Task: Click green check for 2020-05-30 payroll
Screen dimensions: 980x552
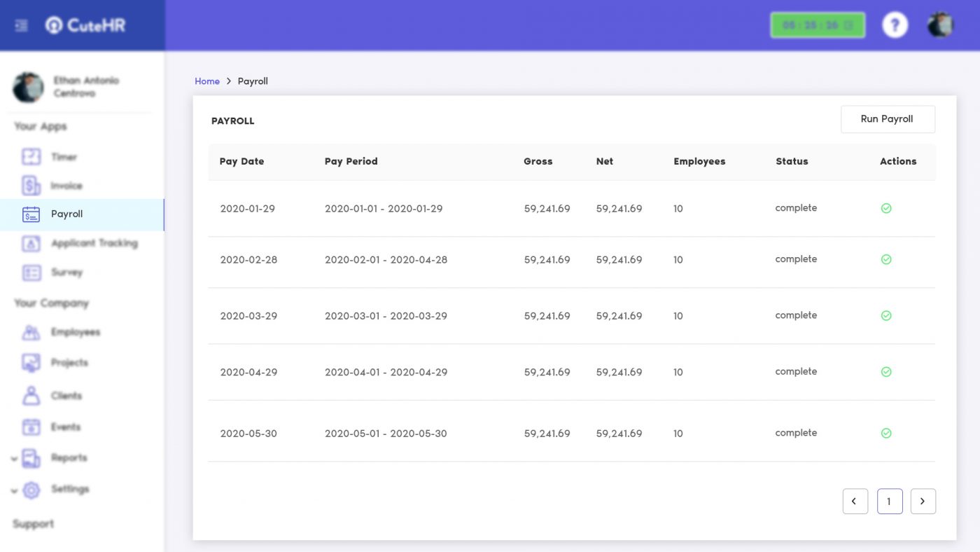Action: [886, 433]
